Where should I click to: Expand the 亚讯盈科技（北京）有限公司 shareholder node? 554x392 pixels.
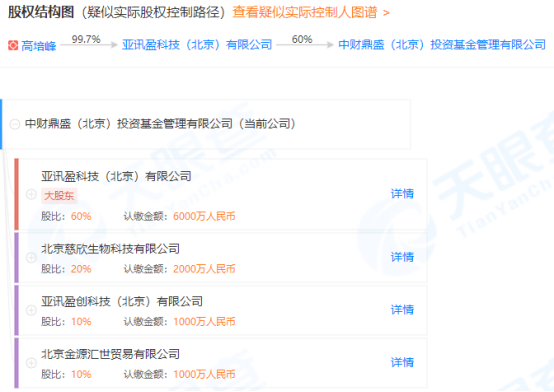31,194
